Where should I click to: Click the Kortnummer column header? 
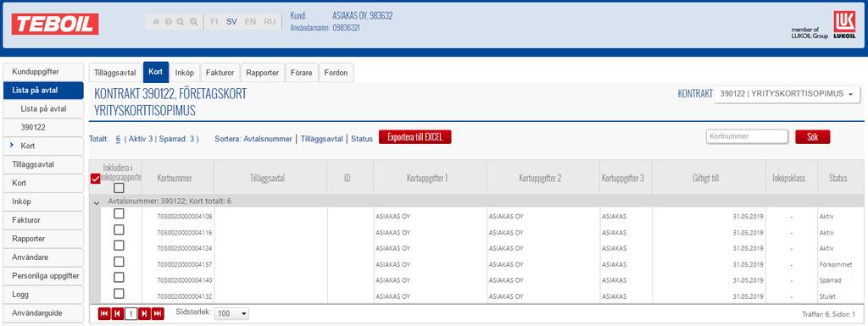click(x=178, y=178)
